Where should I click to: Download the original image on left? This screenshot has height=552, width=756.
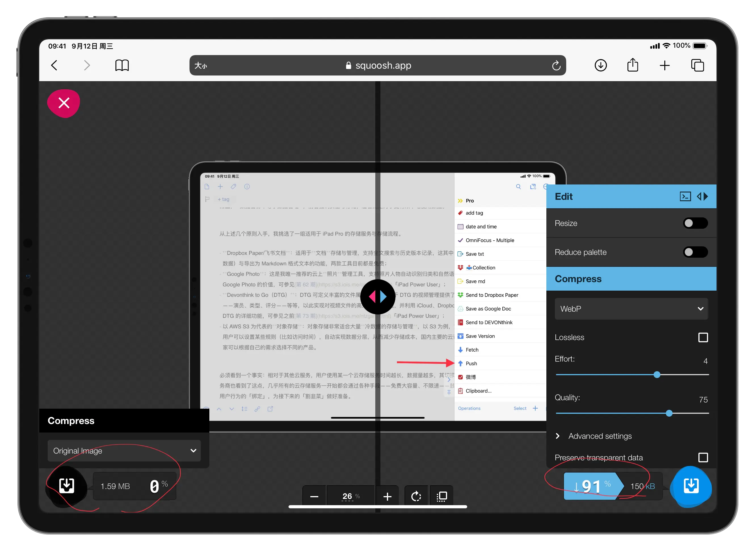(x=67, y=486)
